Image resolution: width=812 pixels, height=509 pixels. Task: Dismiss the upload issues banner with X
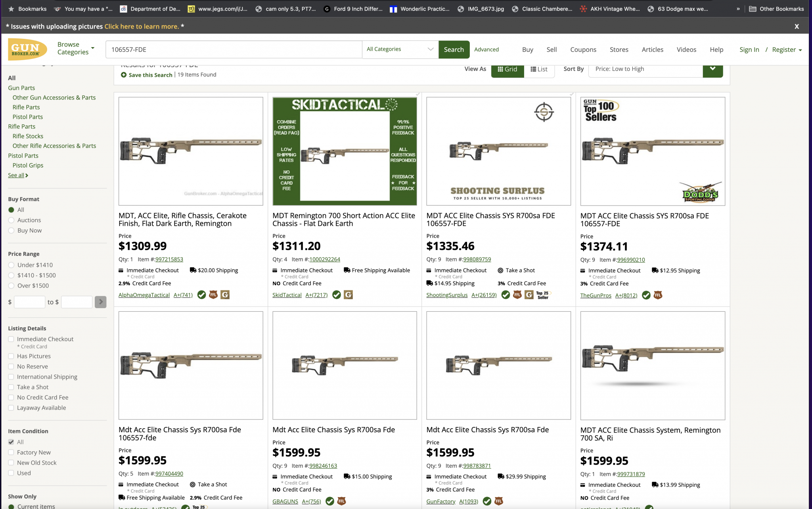797,27
